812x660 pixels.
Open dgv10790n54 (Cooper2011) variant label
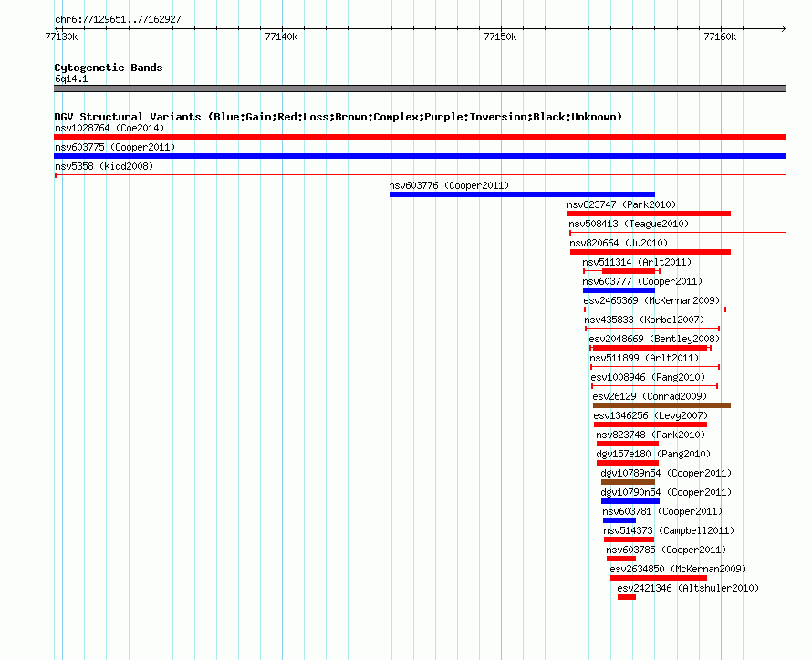pyautogui.click(x=666, y=492)
